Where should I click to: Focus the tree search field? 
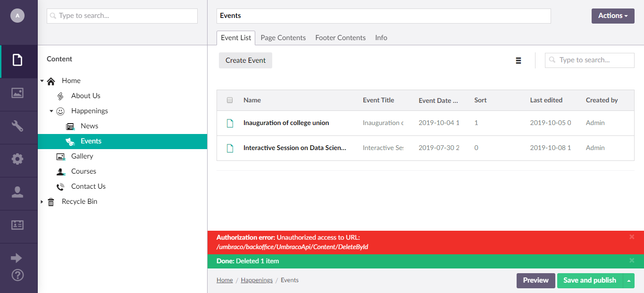tap(122, 16)
